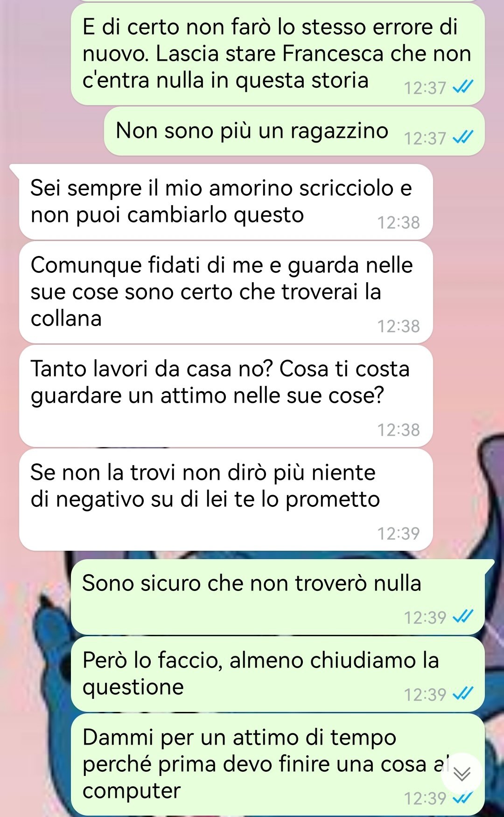Select message 'Comunque fidati di me e guarda'
The height and width of the screenshot is (817, 504).
226,292
